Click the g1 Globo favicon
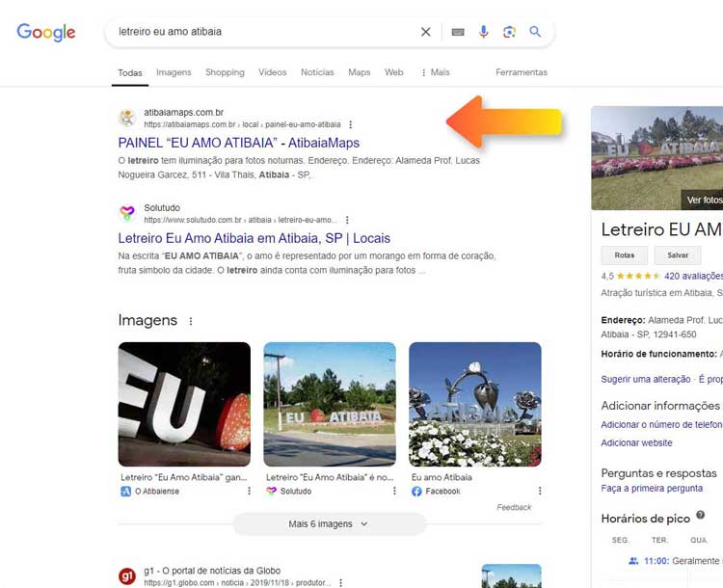The image size is (723, 588). (x=127, y=575)
